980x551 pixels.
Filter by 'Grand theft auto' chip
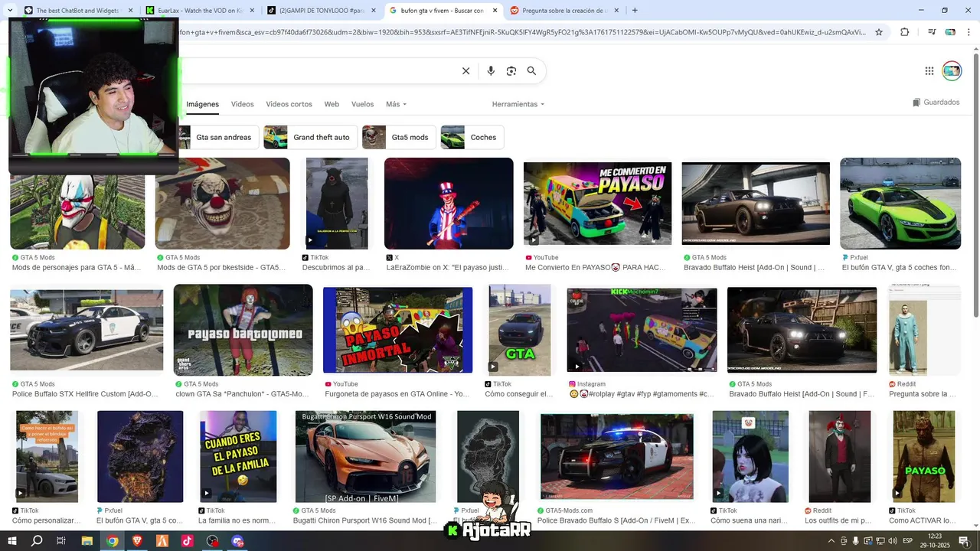(310, 137)
